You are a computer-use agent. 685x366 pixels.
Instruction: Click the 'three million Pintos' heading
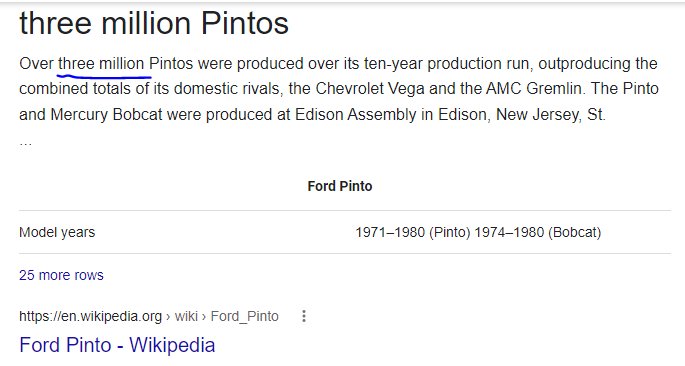154,23
